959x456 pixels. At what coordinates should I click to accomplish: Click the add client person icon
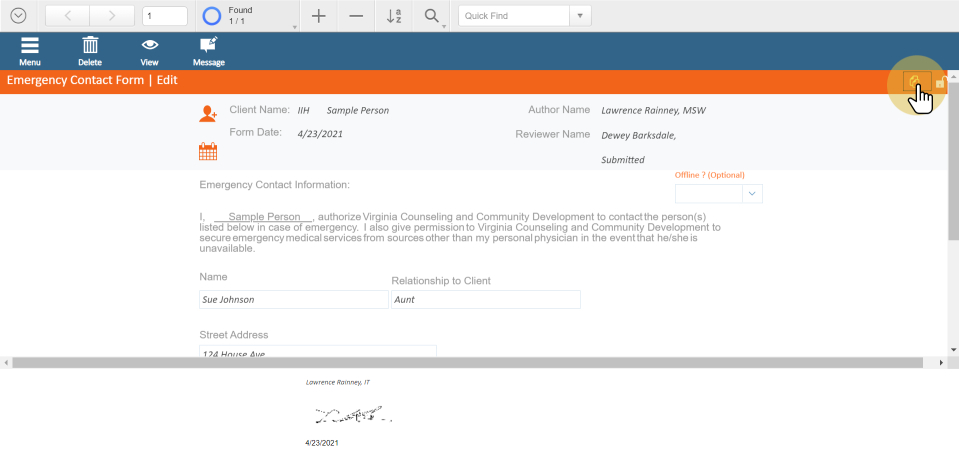208,114
